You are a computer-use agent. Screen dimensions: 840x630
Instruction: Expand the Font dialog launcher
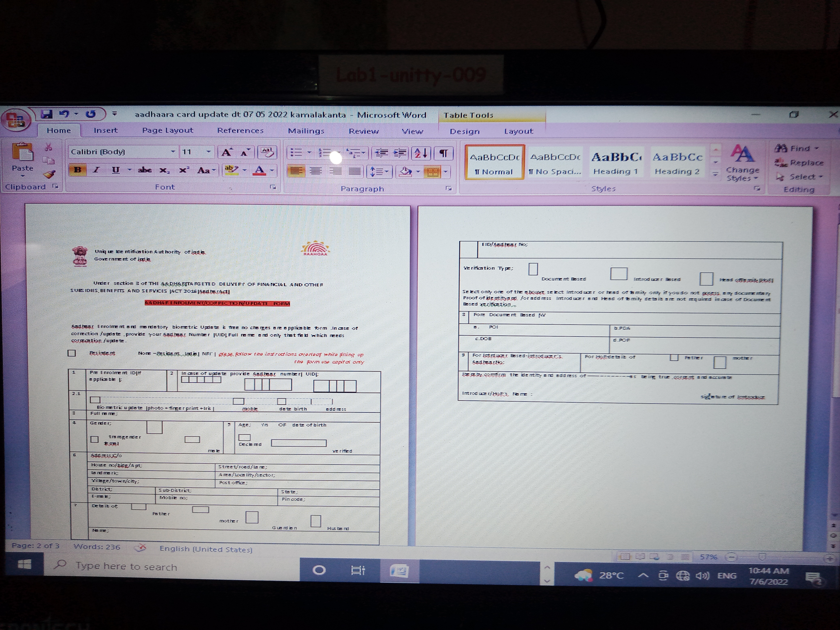coord(273,187)
